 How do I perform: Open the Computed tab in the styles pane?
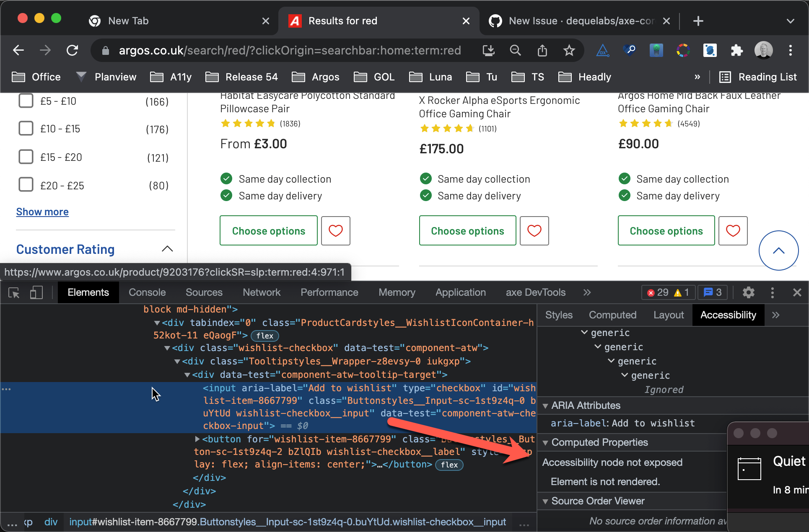612,315
